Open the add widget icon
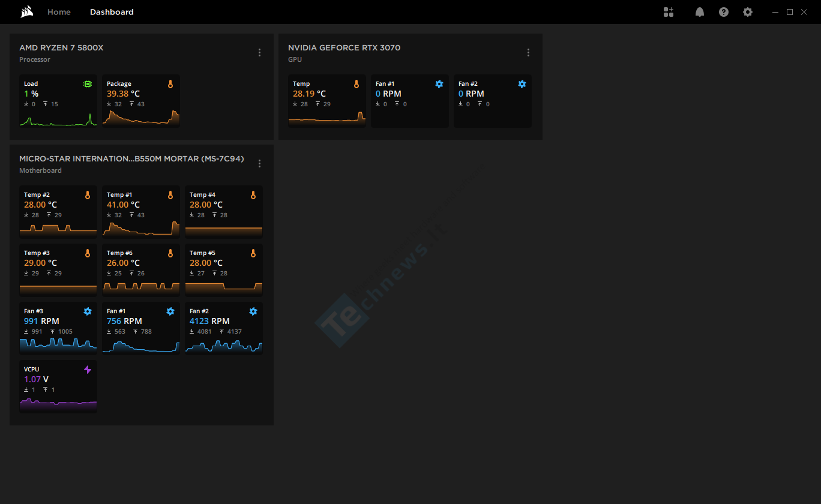The height and width of the screenshot is (504, 821). coord(669,12)
